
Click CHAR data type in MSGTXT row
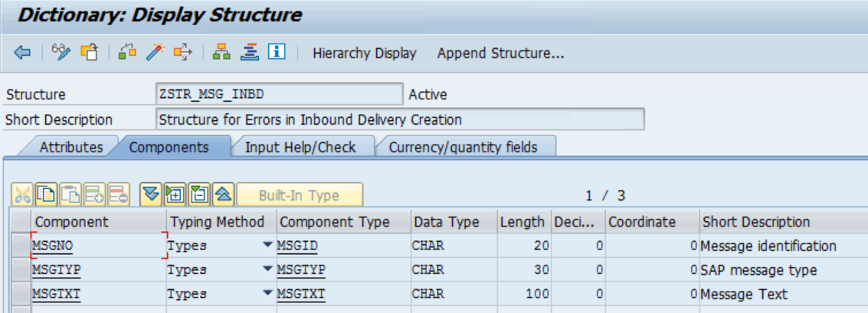pyautogui.click(x=454, y=293)
